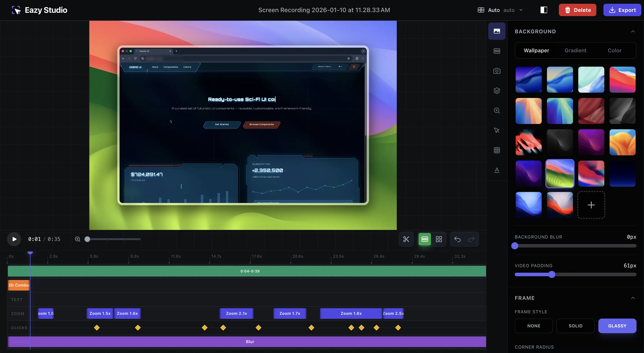
Task: Open the Layers panel in sidebar
Action: tap(497, 90)
